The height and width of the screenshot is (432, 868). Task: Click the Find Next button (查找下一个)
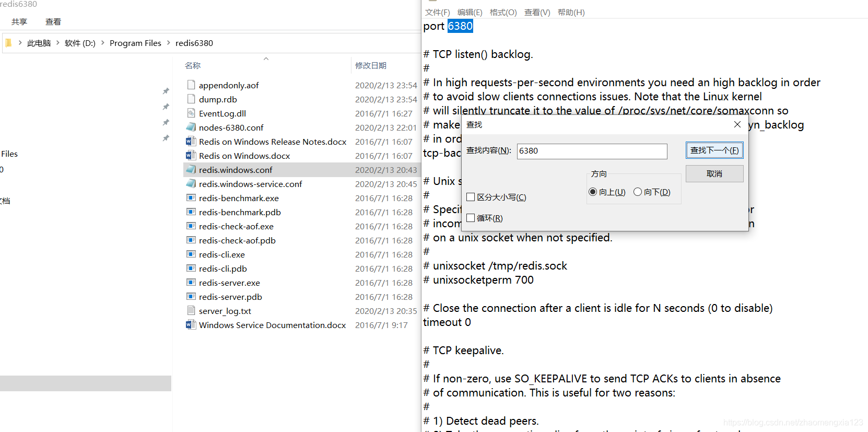click(714, 150)
